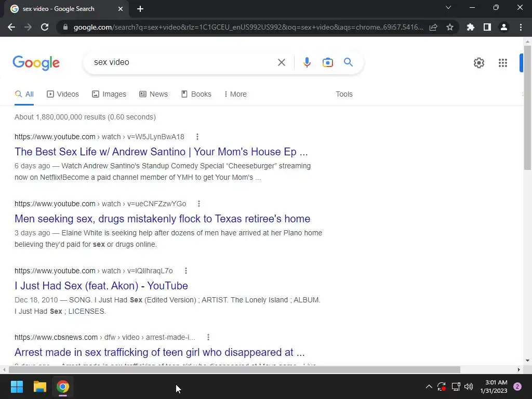Click the vertical scrollbar thumb
This screenshot has width=532, height=399.
pos(527,108)
